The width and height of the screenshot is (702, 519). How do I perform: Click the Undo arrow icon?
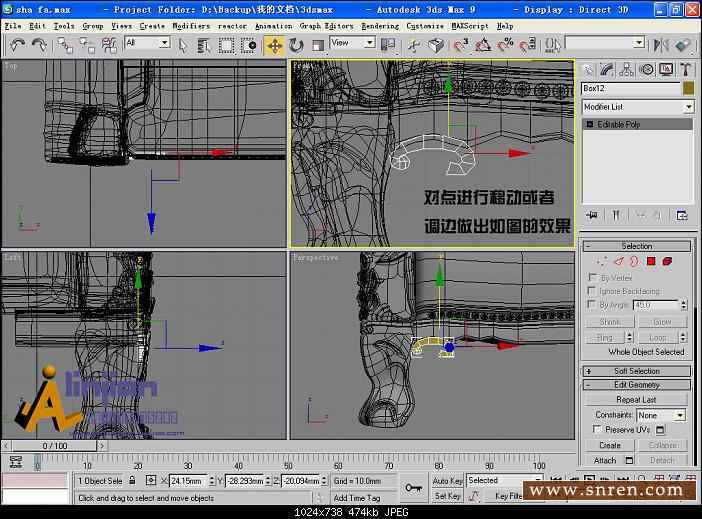pyautogui.click(x=17, y=45)
